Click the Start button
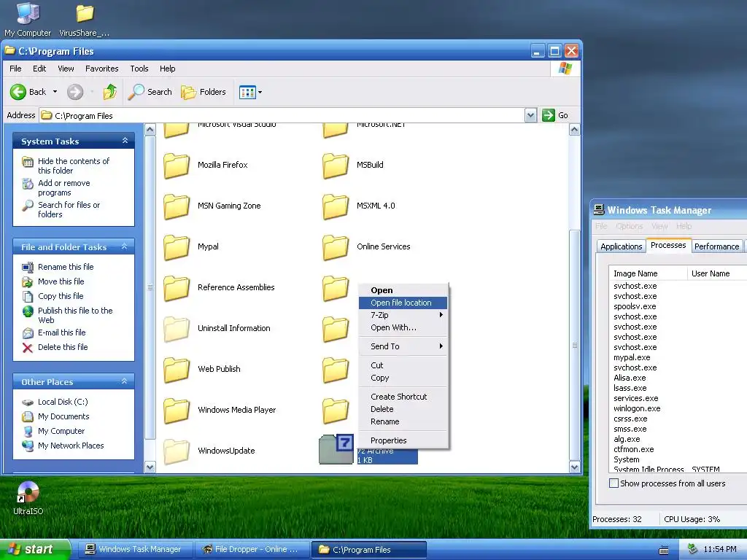 [x=35, y=549]
